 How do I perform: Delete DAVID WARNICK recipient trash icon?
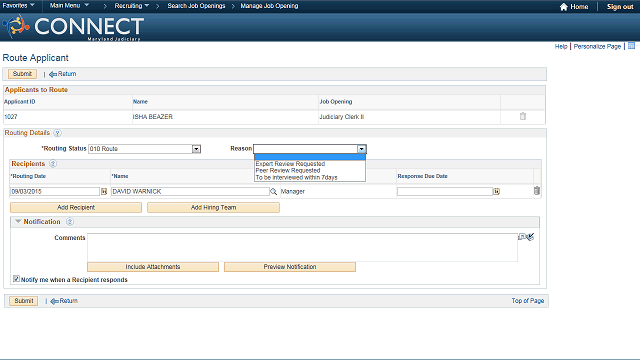point(537,191)
